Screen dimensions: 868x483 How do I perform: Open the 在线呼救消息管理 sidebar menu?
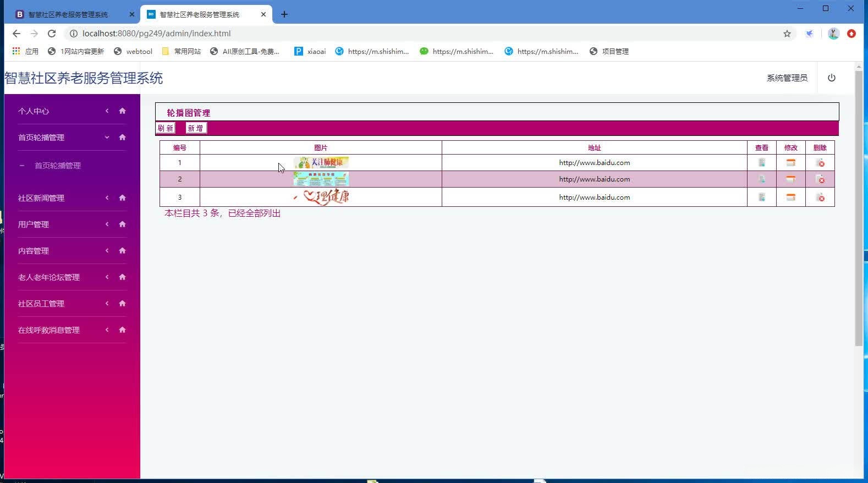49,330
